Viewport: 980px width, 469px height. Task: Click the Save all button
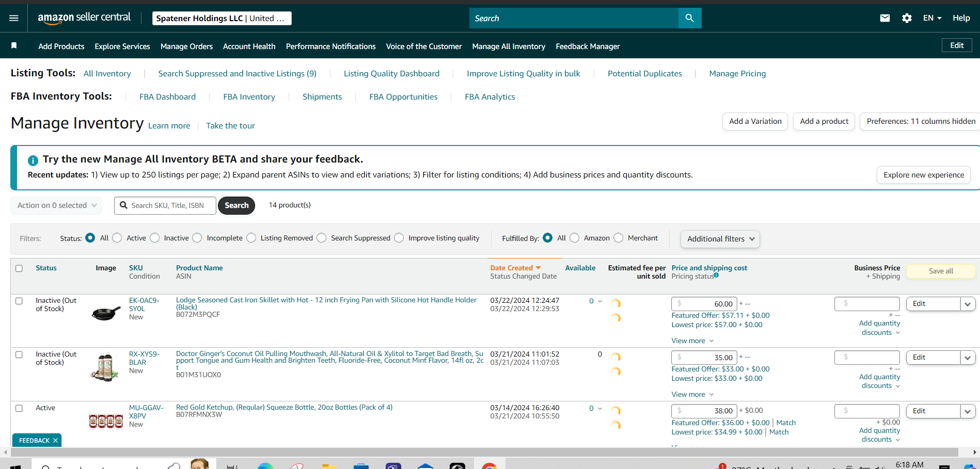(x=941, y=271)
